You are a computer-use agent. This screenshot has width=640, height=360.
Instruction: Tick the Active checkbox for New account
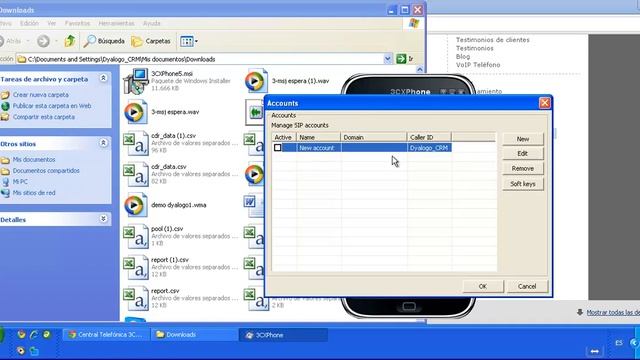coord(278,148)
